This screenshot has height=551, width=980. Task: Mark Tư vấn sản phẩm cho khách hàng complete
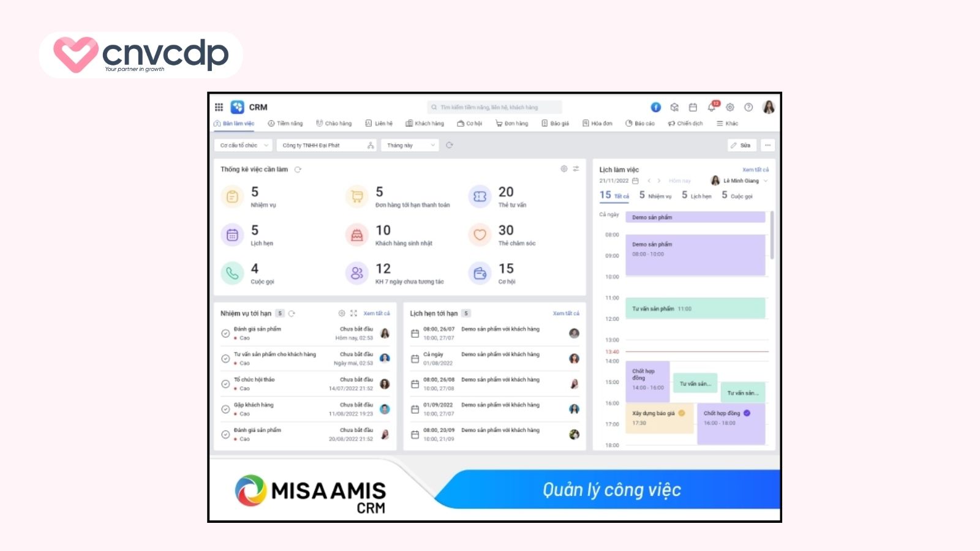click(x=225, y=359)
